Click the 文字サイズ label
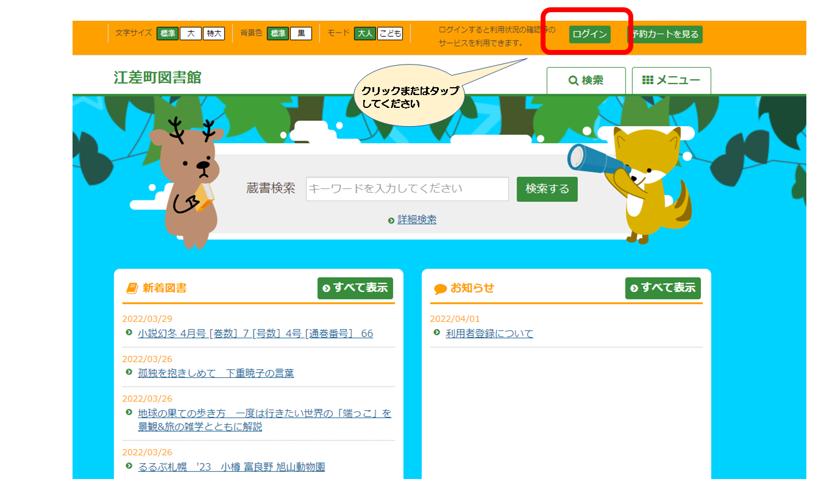This screenshot has height=504, width=835. [133, 33]
